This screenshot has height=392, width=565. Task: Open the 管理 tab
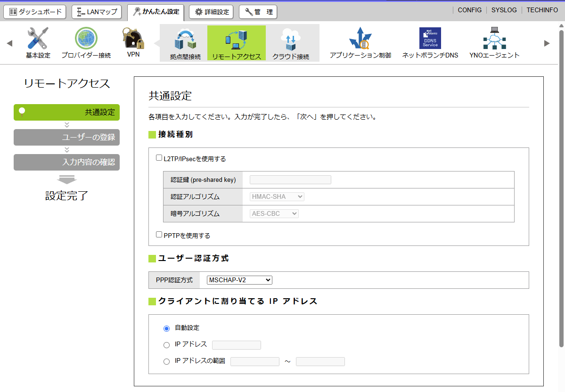258,12
